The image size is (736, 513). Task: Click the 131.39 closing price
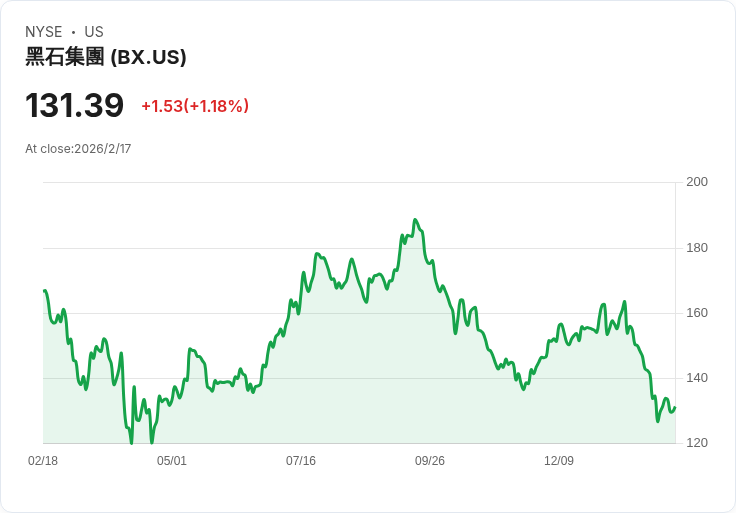point(75,105)
